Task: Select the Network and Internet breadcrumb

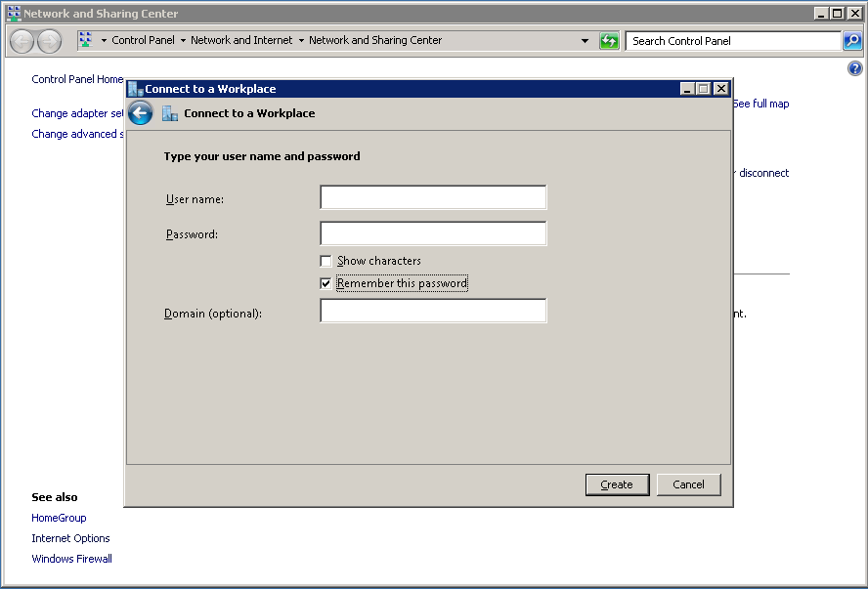Action: coord(241,41)
